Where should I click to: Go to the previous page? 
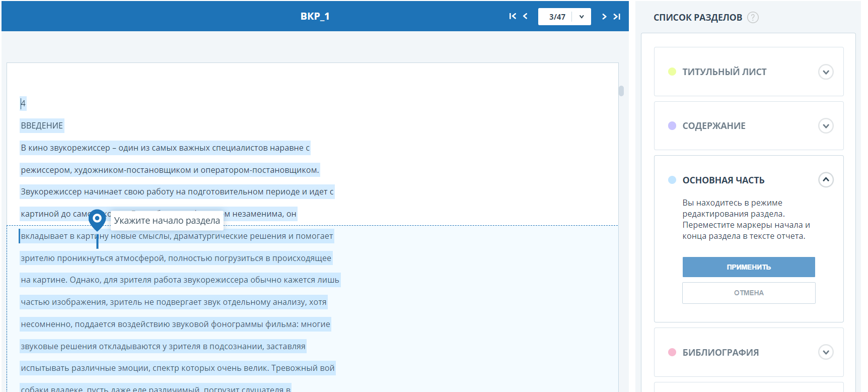click(525, 17)
